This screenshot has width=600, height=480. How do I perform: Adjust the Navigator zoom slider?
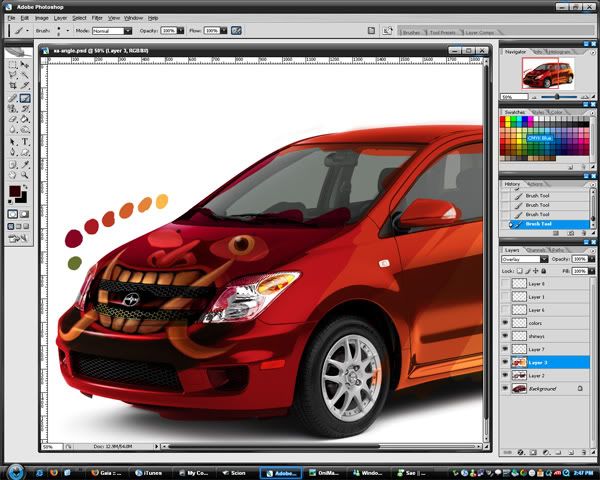pos(557,97)
